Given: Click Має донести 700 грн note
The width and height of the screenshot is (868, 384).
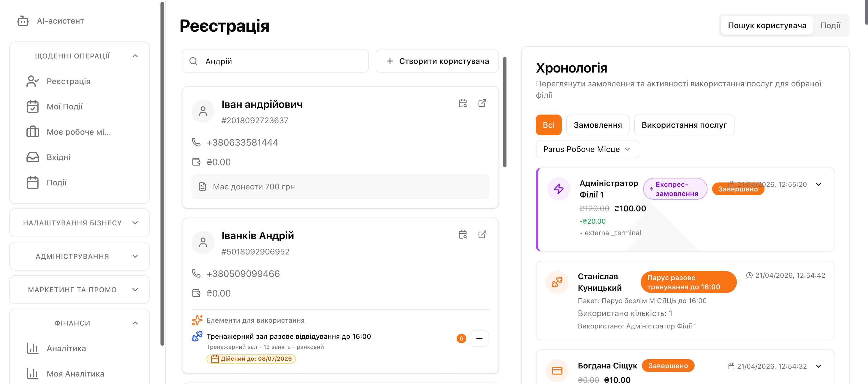Looking at the screenshot, I should click(x=340, y=187).
